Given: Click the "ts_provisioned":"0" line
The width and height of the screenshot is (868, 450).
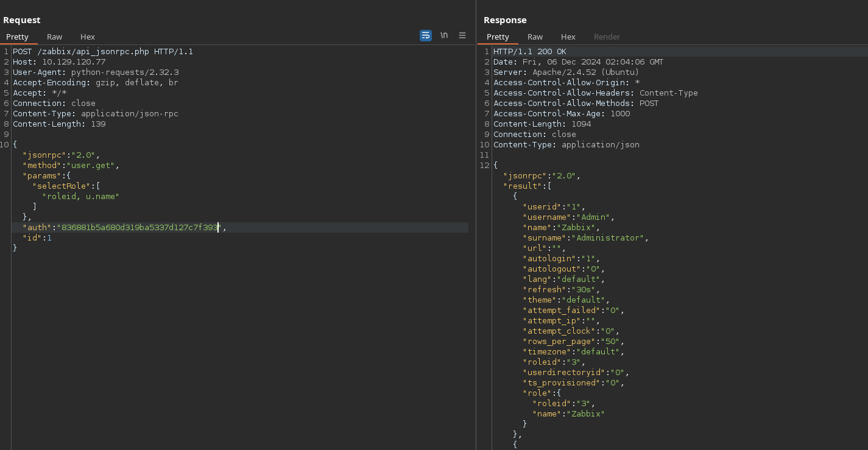Looking at the screenshot, I should coord(573,382).
